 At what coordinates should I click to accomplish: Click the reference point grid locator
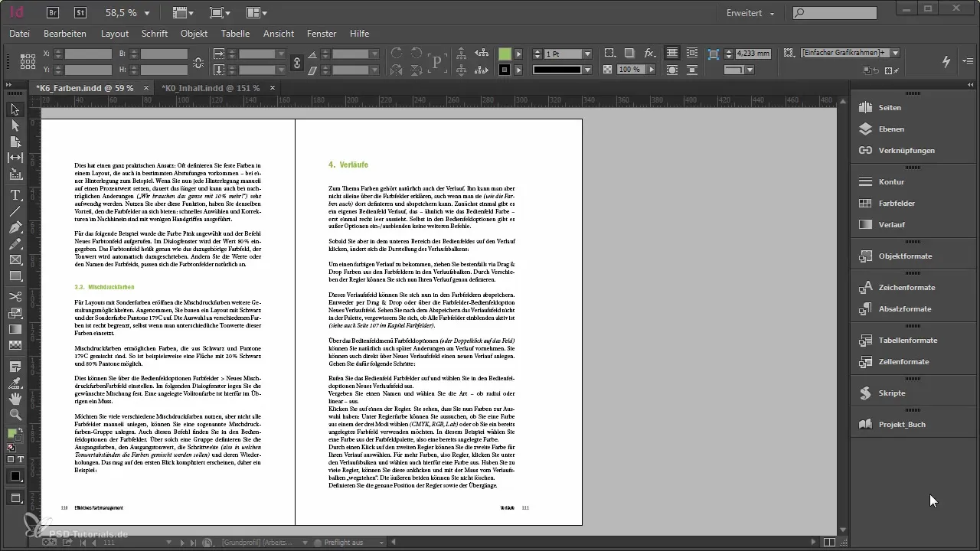(x=28, y=61)
